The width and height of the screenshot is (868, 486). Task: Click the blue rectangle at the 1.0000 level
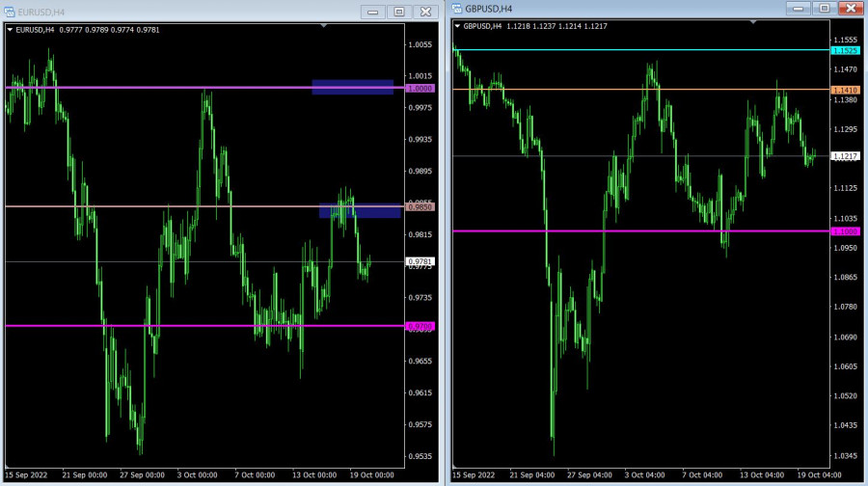pos(352,87)
